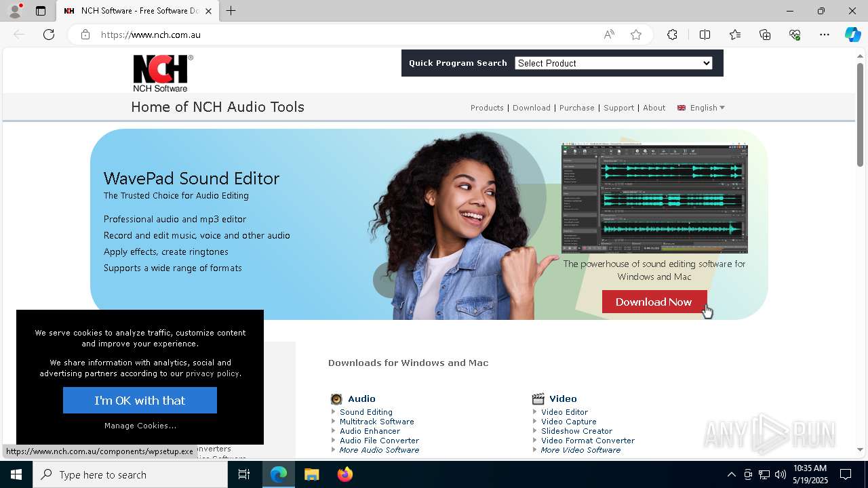
Task: Open Slideshow Creator link
Action: [577, 431]
